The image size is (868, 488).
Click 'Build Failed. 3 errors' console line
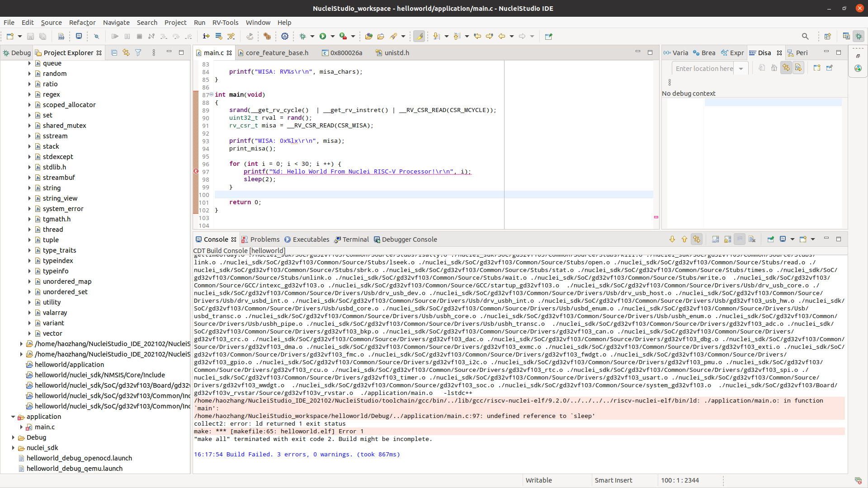(x=297, y=455)
